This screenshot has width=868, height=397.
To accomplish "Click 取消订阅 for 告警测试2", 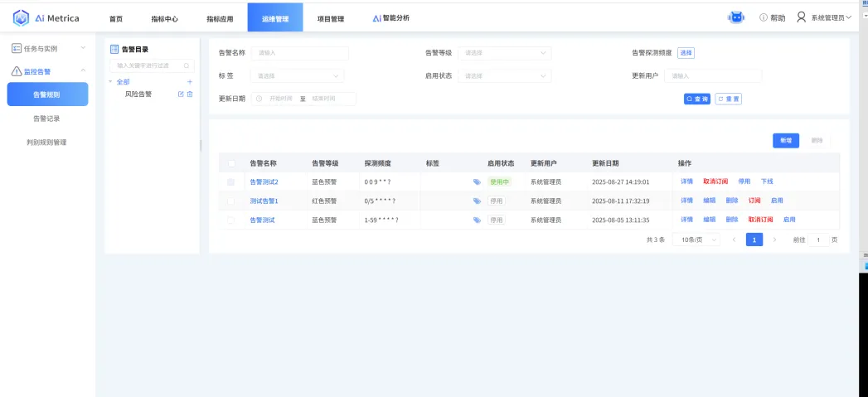I will coord(715,182).
